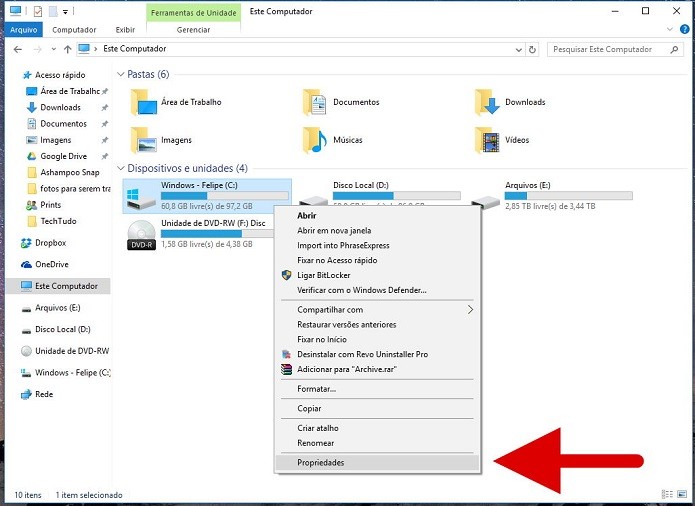Expand the ribbon with the chevron
Viewport: 695px width, 506px height.
tap(670, 30)
